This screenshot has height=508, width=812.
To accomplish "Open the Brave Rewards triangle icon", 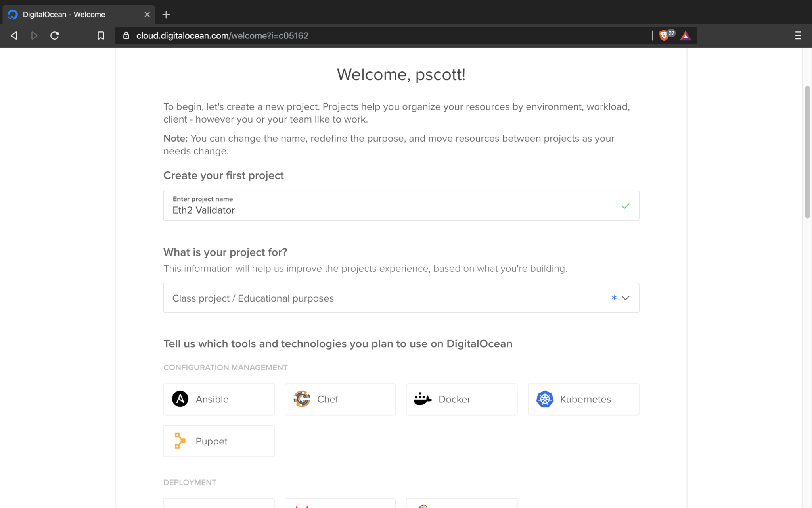I will [x=686, y=36].
